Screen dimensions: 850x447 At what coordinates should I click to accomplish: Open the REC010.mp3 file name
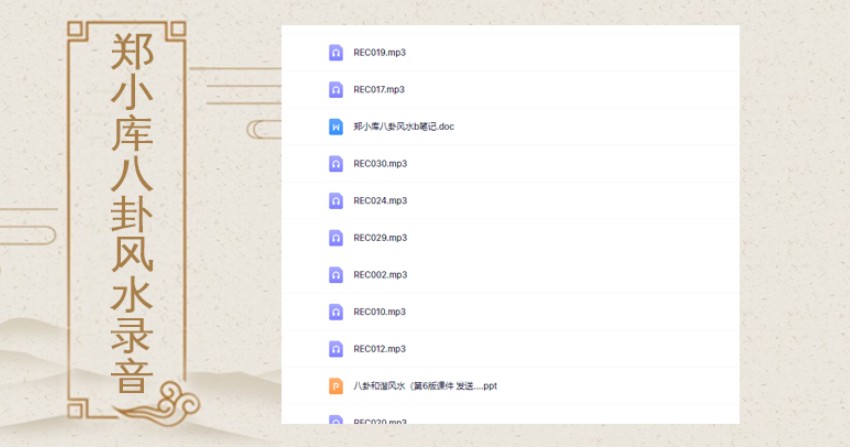tap(379, 312)
